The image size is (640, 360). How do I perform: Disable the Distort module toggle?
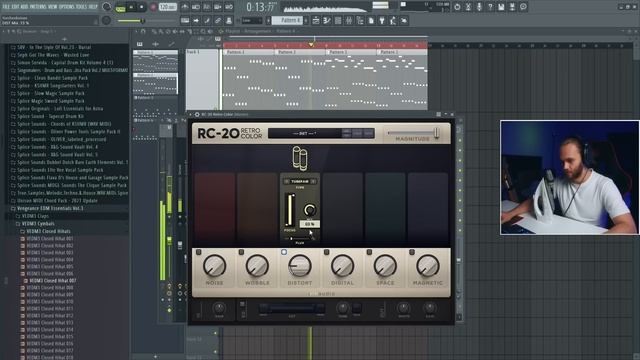tap(284, 252)
